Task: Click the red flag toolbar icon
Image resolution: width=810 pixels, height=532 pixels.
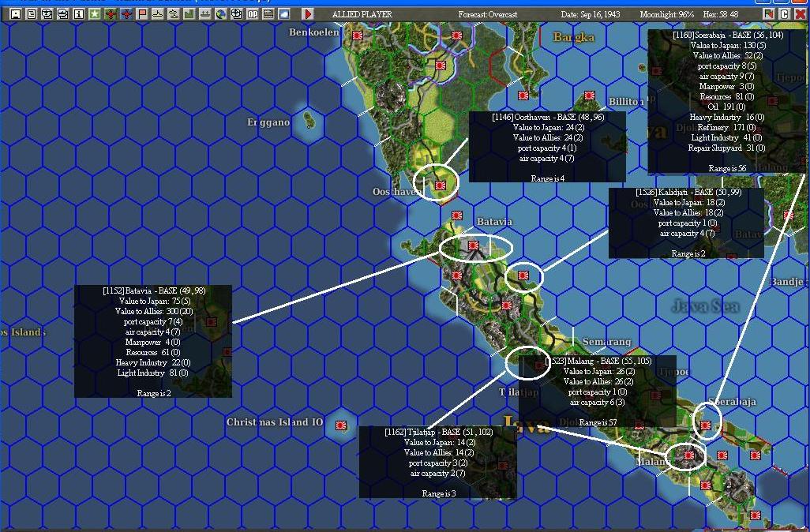Action: (x=142, y=14)
